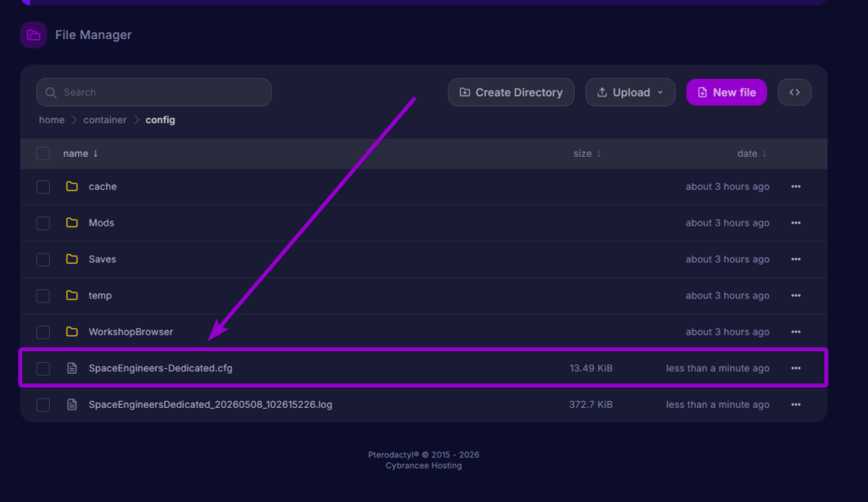
Task: Sort the list by date column
Action: coord(752,153)
